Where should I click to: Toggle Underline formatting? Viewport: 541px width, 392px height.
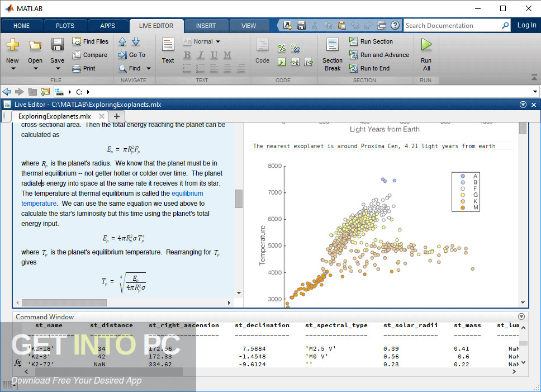[214, 55]
